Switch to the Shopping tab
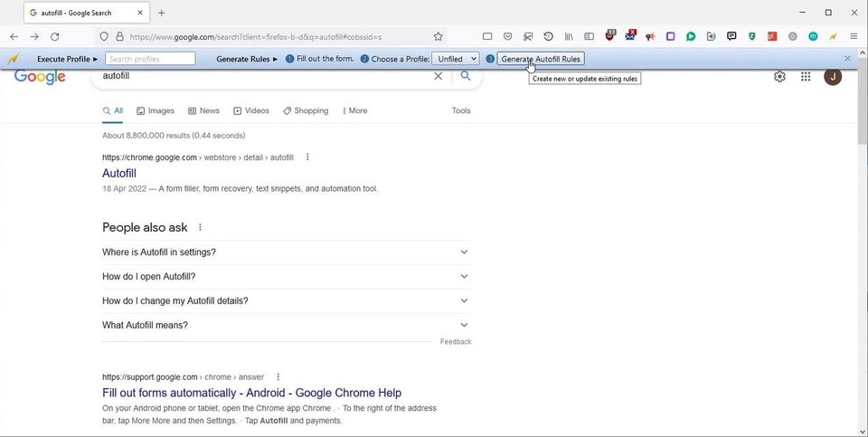868x437 pixels. click(306, 110)
